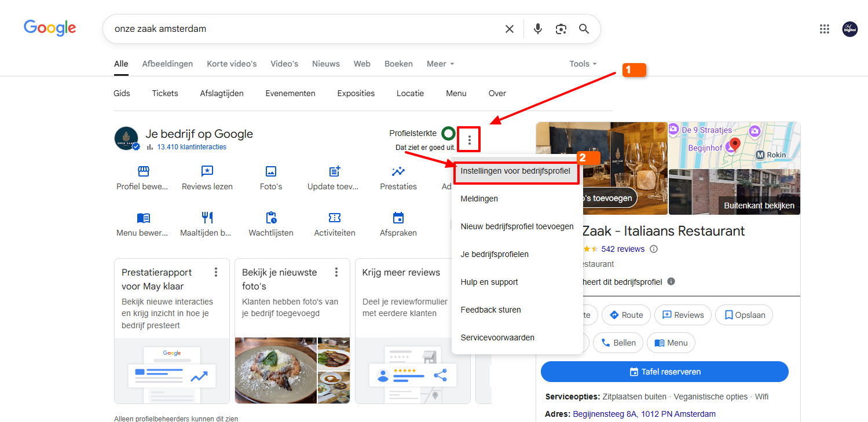
Task: Click the Menu filter chip
Action: [x=456, y=93]
